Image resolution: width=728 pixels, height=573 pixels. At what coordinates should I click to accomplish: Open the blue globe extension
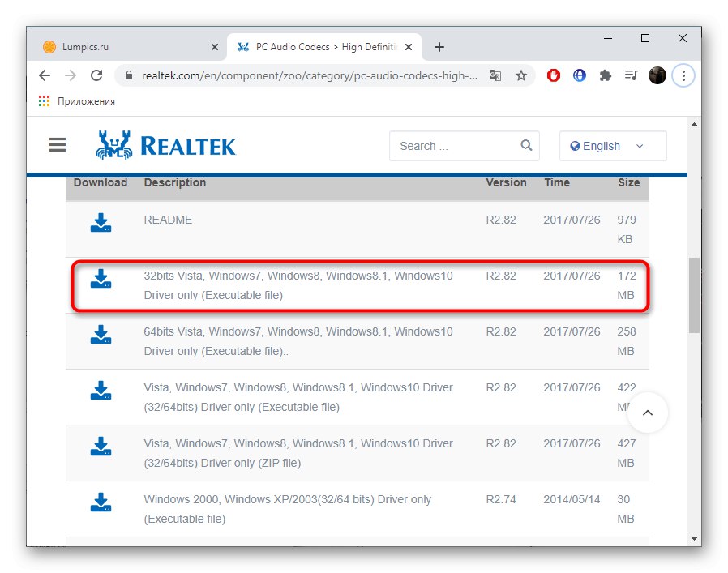(580, 75)
